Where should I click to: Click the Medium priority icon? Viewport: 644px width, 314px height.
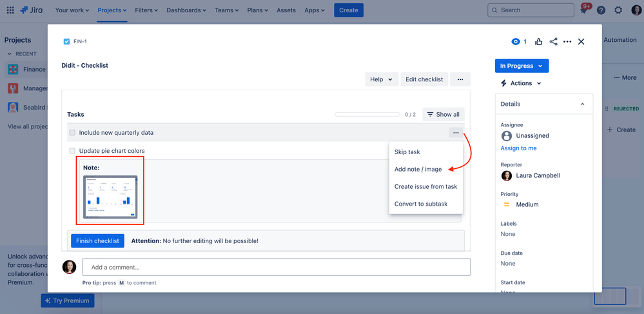coord(507,204)
